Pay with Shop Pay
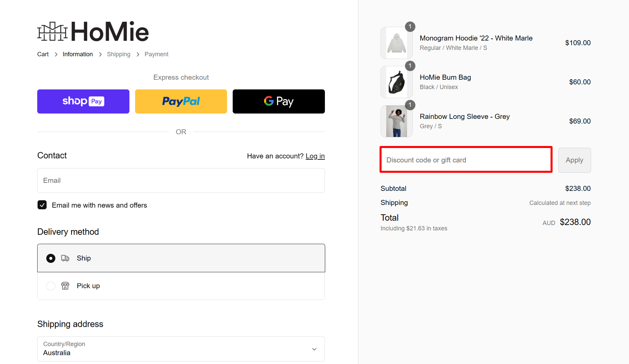The image size is (629, 364). pos(83,101)
